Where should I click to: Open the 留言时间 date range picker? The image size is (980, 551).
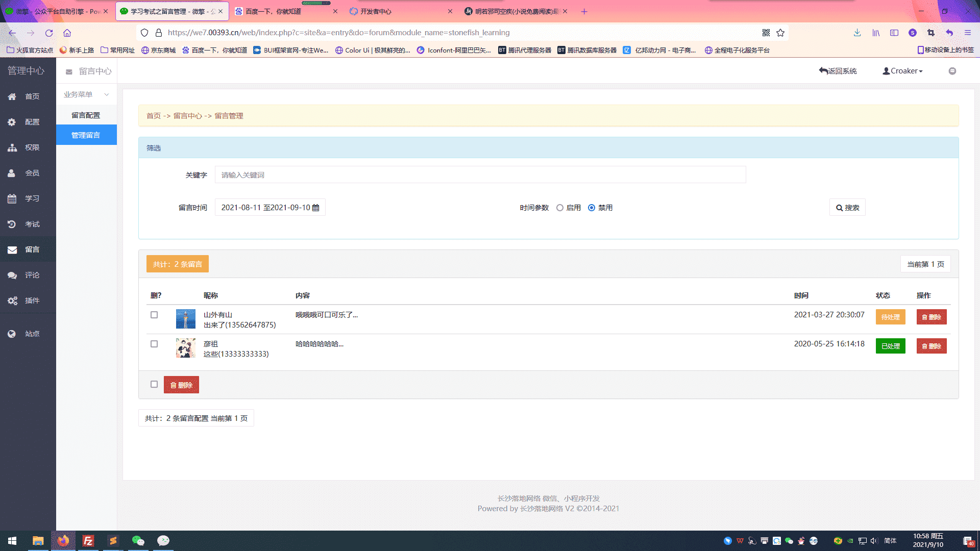click(x=270, y=208)
